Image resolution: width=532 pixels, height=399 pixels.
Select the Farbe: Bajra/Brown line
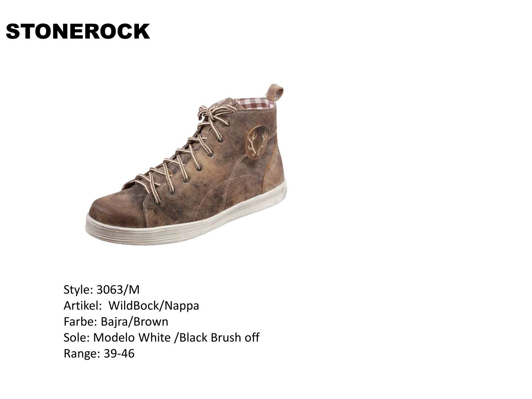click(x=116, y=321)
